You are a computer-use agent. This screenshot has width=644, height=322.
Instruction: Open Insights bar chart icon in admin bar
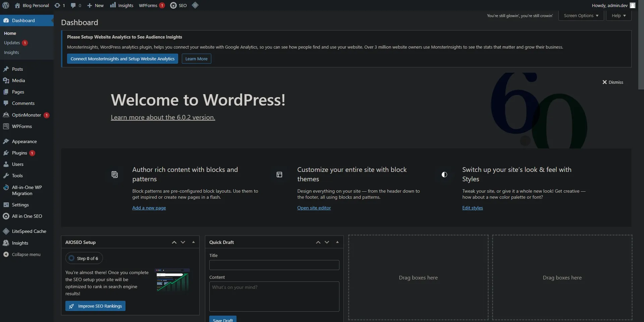click(x=113, y=5)
